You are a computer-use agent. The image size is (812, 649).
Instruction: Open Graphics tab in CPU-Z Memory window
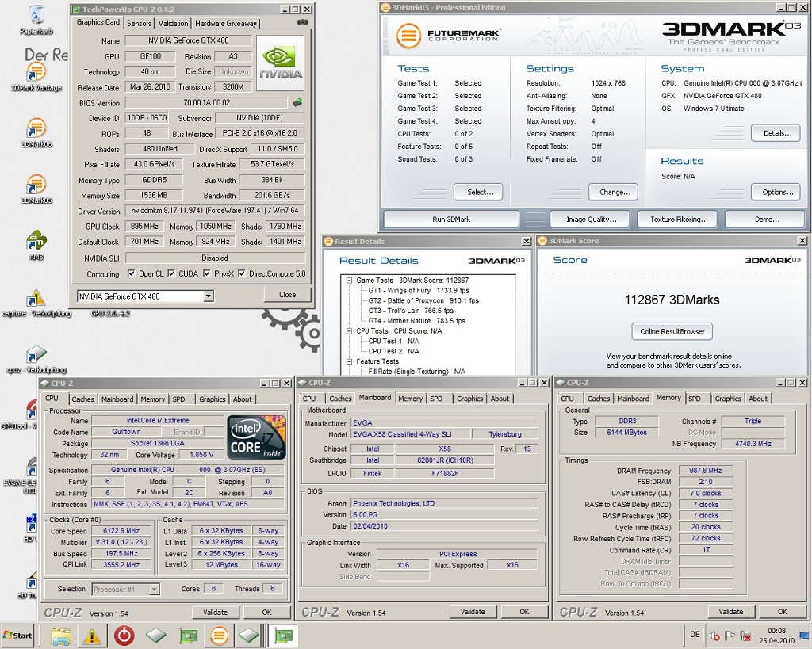(x=728, y=399)
